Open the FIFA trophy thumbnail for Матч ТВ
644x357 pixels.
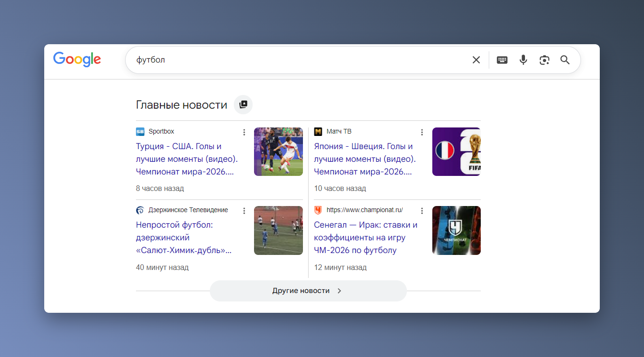click(x=456, y=151)
